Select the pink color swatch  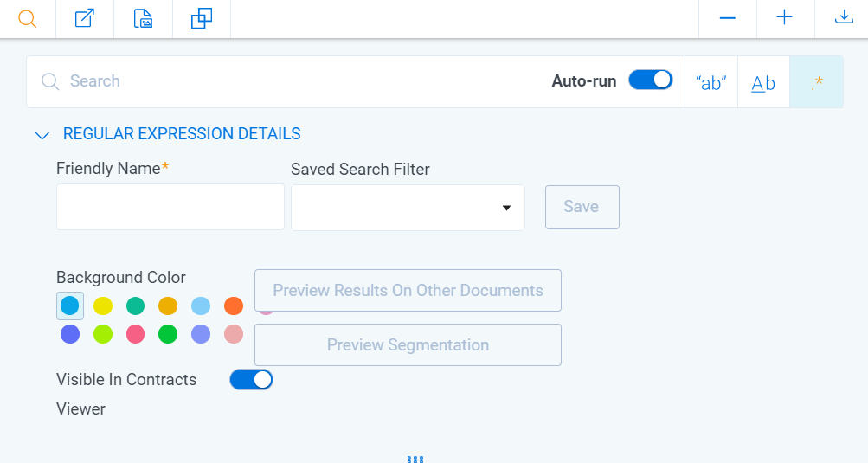135,334
